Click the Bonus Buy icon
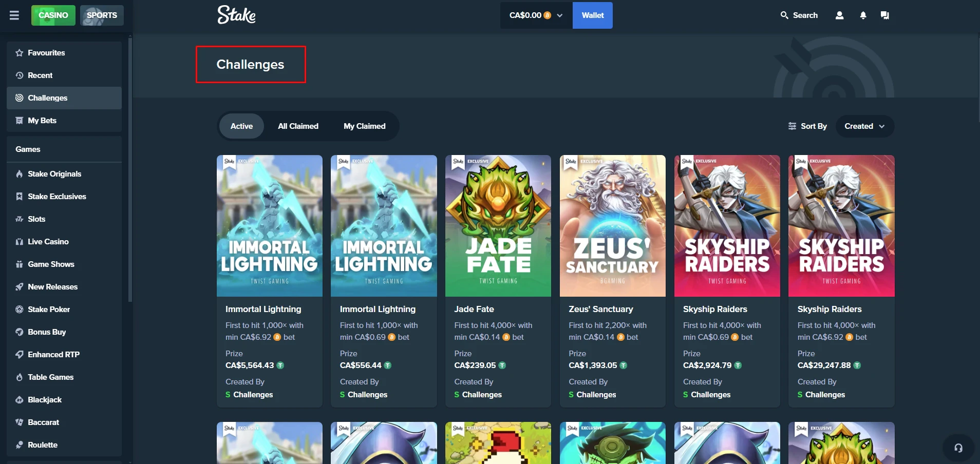 tap(20, 332)
